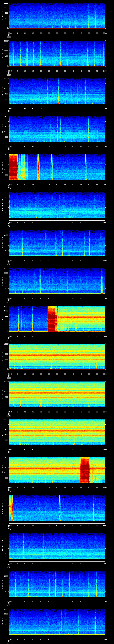The width and height of the screenshot is (114, 644).
Task: Click the 23:33:00 start time label
Action: 9,450
